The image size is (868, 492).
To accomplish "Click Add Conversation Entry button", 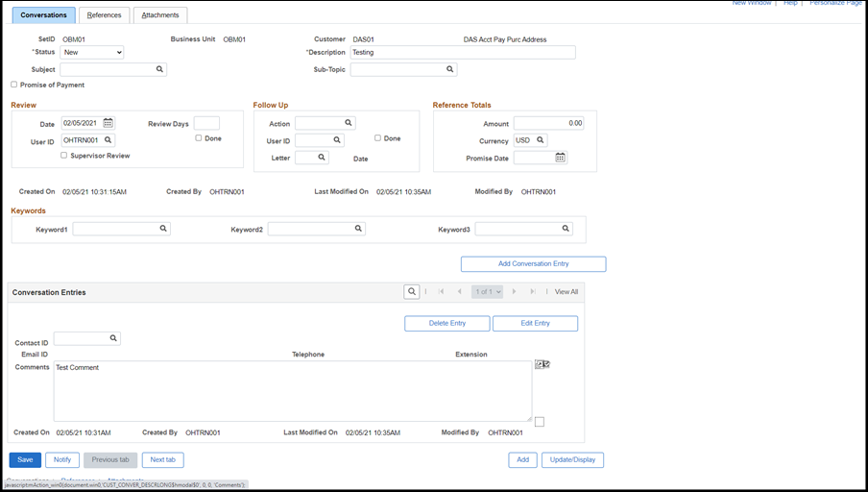I will 534,263.
